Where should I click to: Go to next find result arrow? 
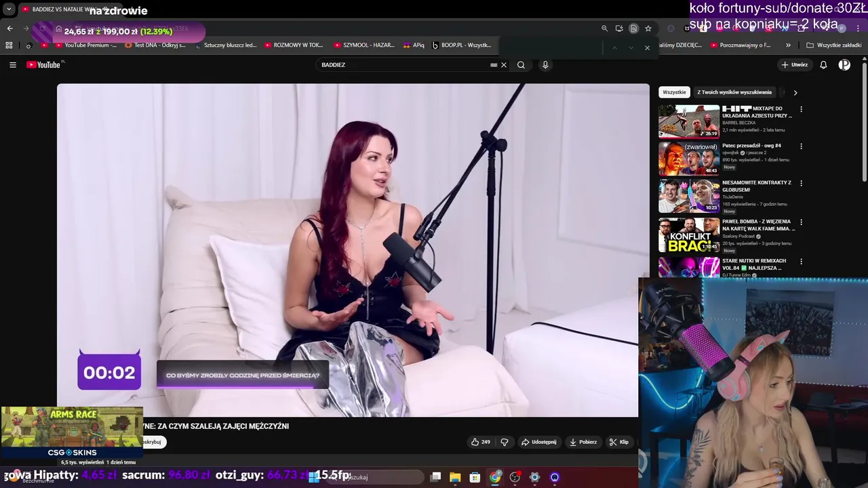point(631,48)
